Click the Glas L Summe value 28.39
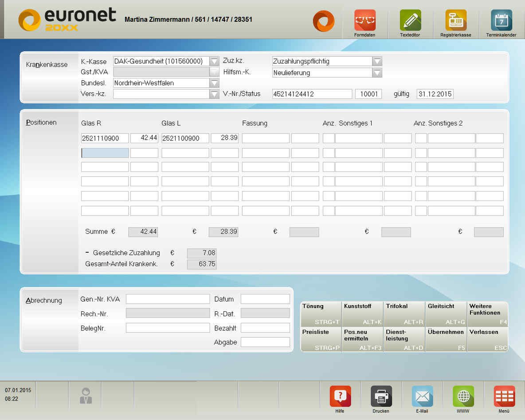The image size is (525, 420). [x=223, y=232]
